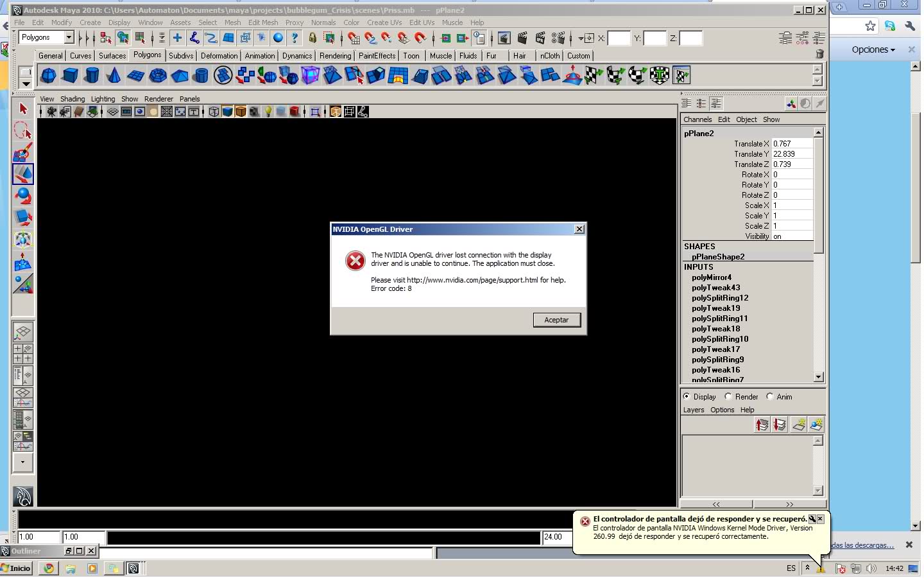The width and height of the screenshot is (924, 578).
Task: Select the Universal Manipulator tool
Action: [23, 240]
